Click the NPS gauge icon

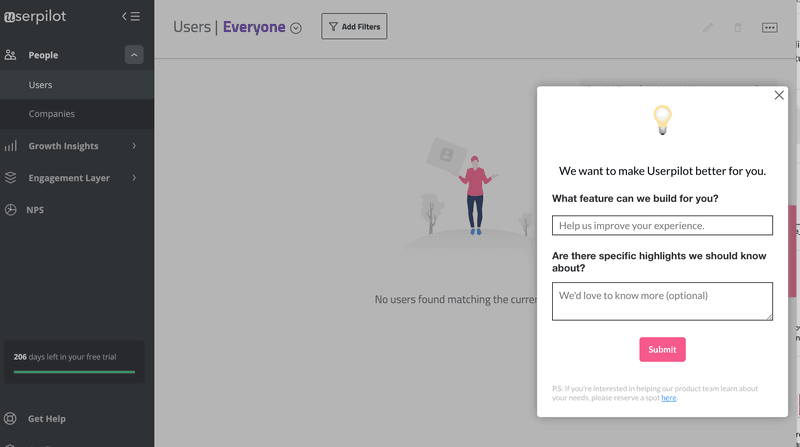pos(11,210)
